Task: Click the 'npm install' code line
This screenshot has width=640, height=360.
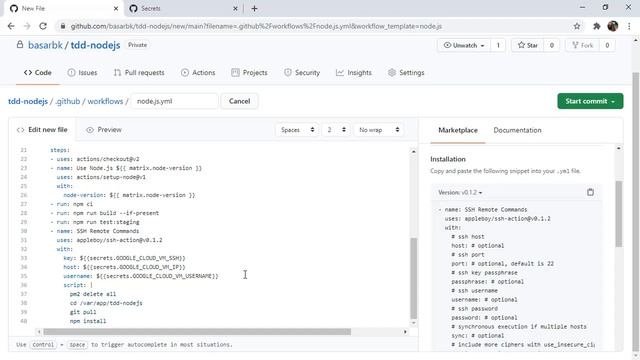Action: (88, 321)
